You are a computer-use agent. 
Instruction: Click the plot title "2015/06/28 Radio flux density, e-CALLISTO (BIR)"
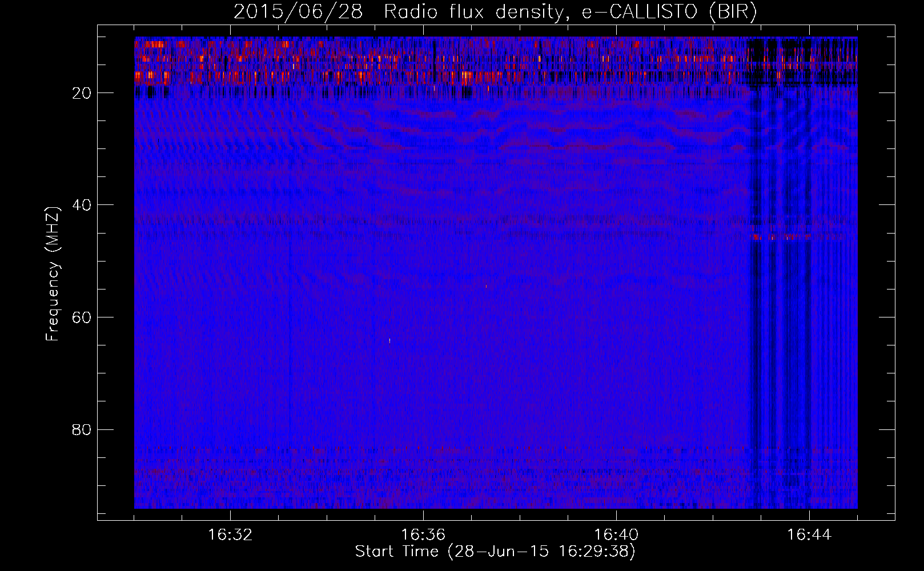(x=495, y=12)
